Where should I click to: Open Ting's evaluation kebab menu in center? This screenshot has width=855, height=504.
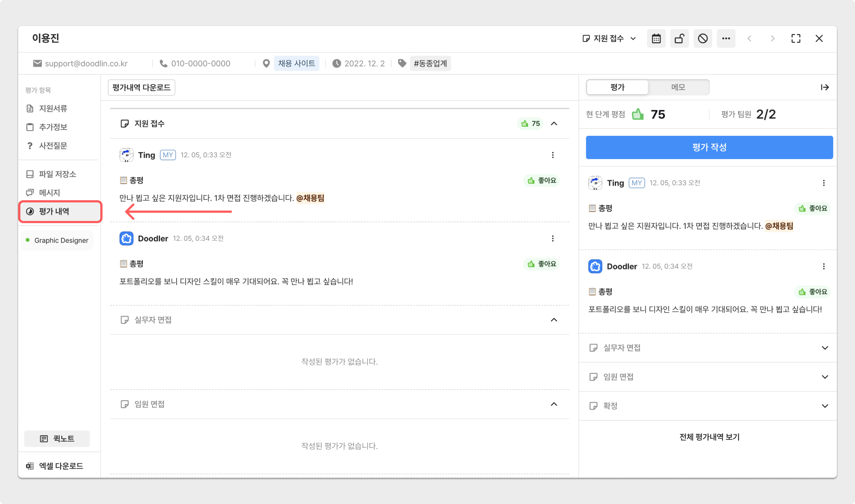coord(553,155)
